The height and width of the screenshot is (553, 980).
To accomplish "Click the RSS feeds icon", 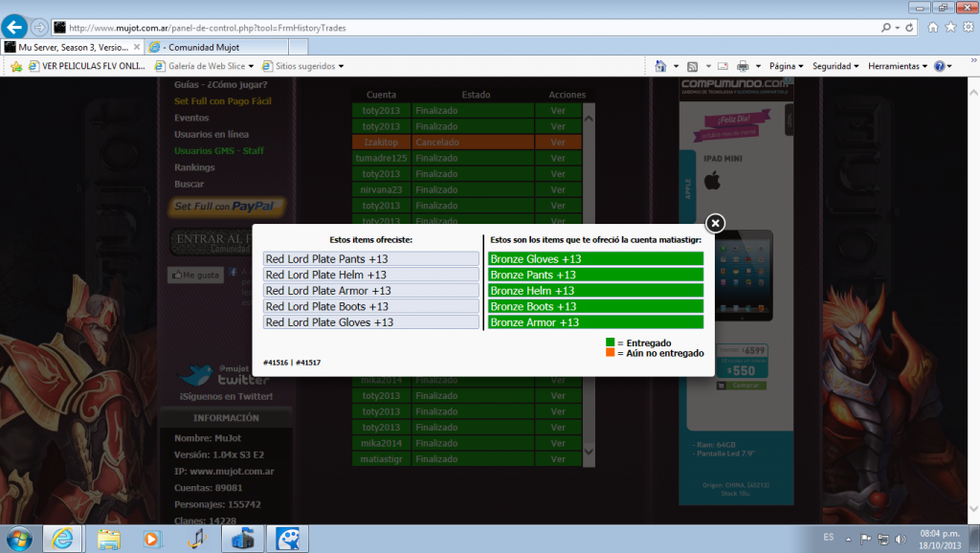I will point(692,66).
